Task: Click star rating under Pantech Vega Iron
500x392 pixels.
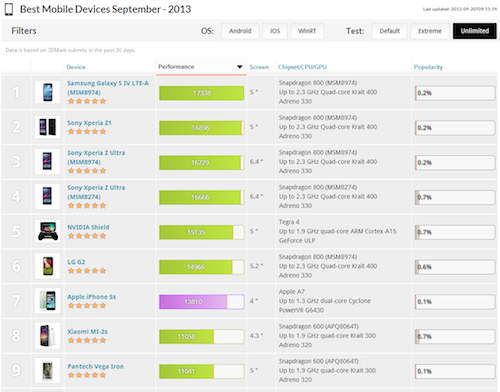Action: pos(87,375)
